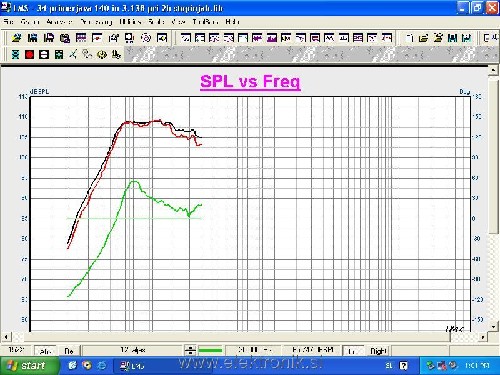Click the purple filled curve toolbar icon
The width and height of the screenshot is (500, 375).
pos(272,38)
